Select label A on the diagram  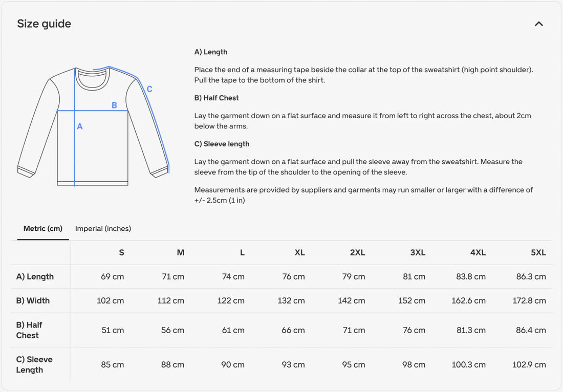[79, 126]
